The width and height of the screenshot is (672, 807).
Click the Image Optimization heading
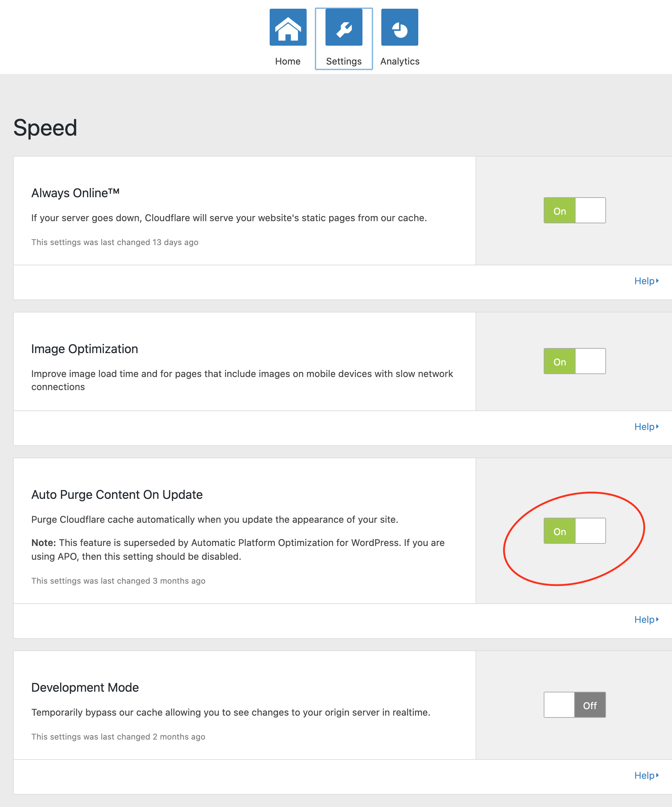point(84,349)
